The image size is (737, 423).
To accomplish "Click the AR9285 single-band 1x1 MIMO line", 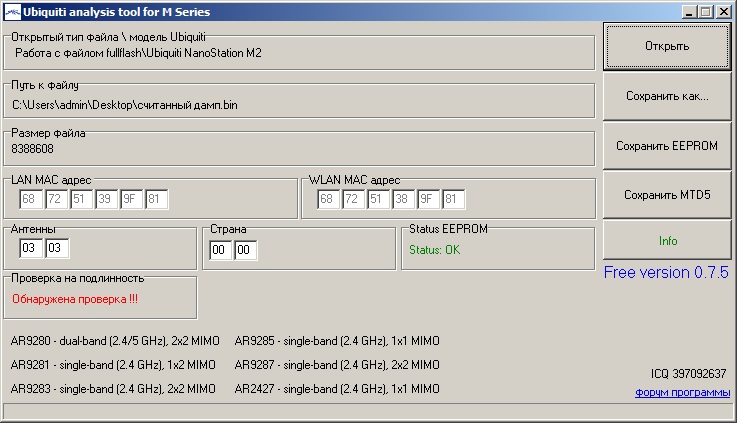I will [x=337, y=341].
